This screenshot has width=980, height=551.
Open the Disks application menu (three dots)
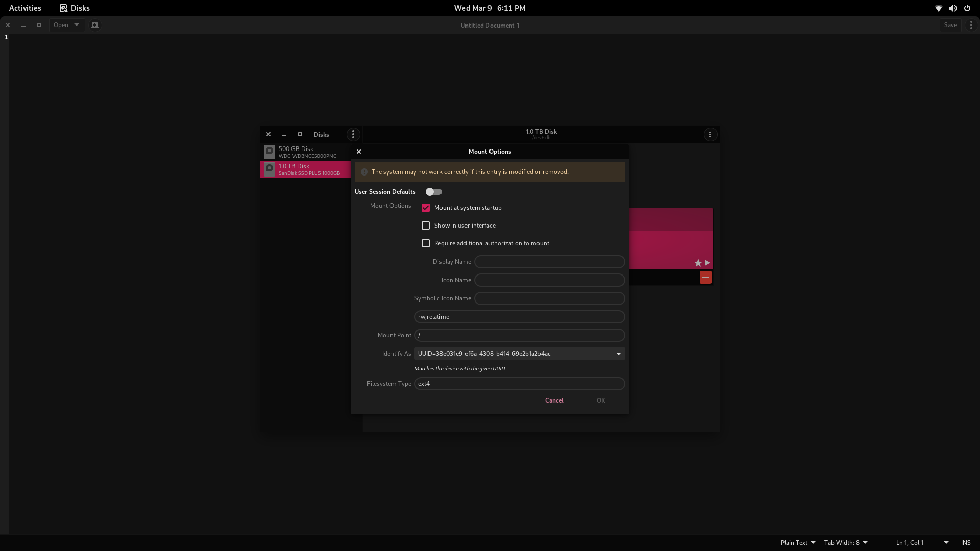pyautogui.click(x=353, y=134)
